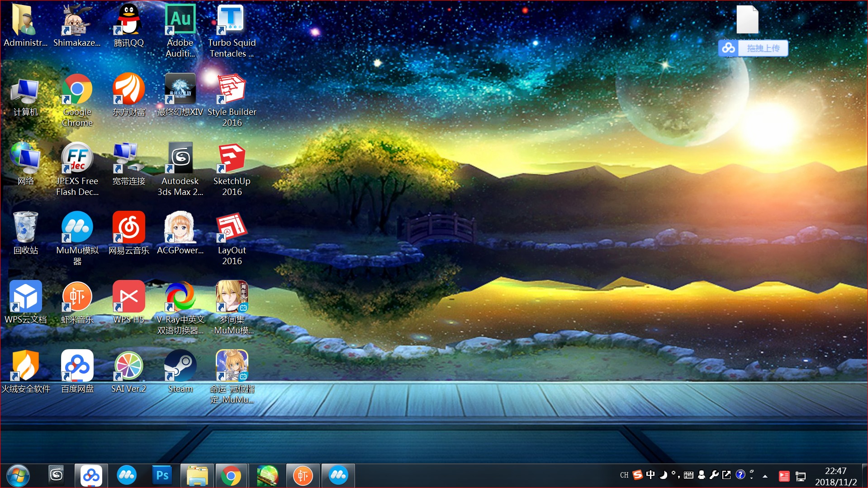Select the 腾讯QQ penguin desktop icon
868x488 pixels.
[128, 26]
